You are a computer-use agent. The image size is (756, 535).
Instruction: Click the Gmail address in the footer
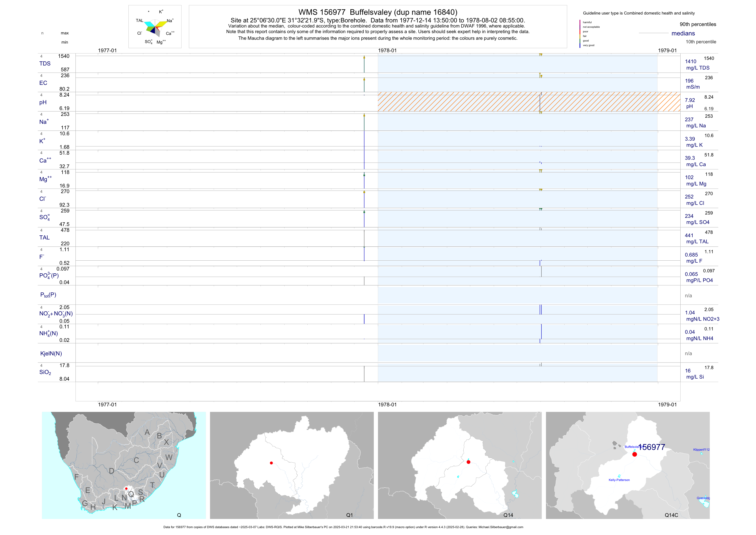[x=501, y=527]
